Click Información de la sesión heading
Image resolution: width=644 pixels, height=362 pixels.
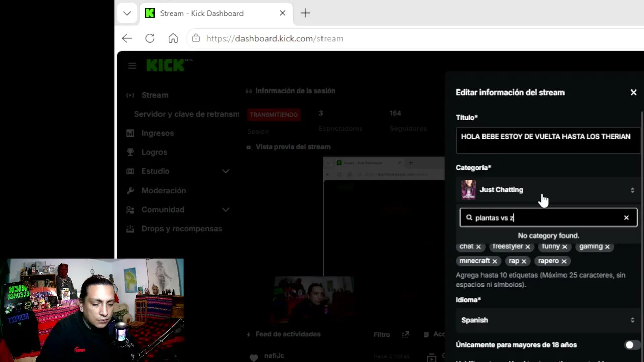pos(295,91)
